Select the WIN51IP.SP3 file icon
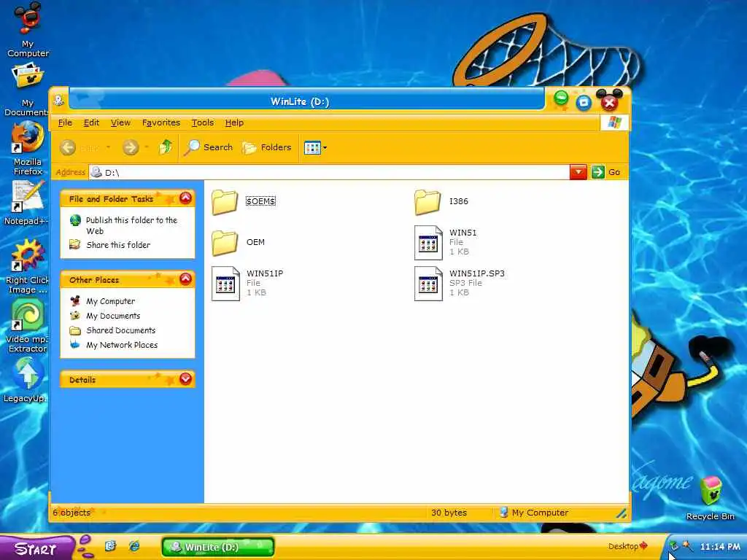Viewport: 747px width, 560px height. [x=427, y=284]
